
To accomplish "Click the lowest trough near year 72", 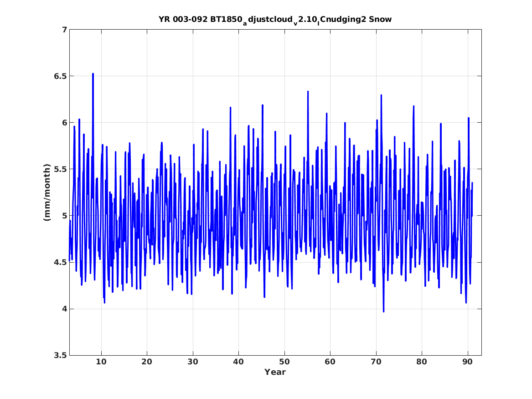I will (x=384, y=311).
